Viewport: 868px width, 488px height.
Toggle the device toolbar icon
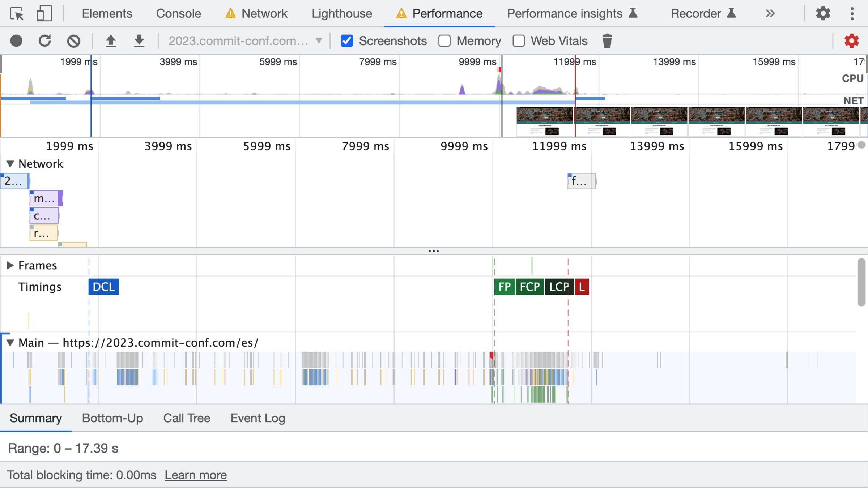[44, 14]
